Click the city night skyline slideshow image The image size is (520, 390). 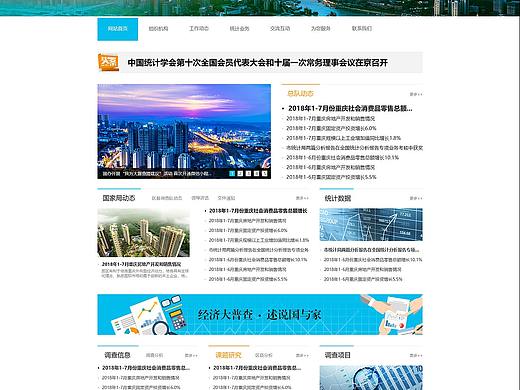(x=184, y=131)
